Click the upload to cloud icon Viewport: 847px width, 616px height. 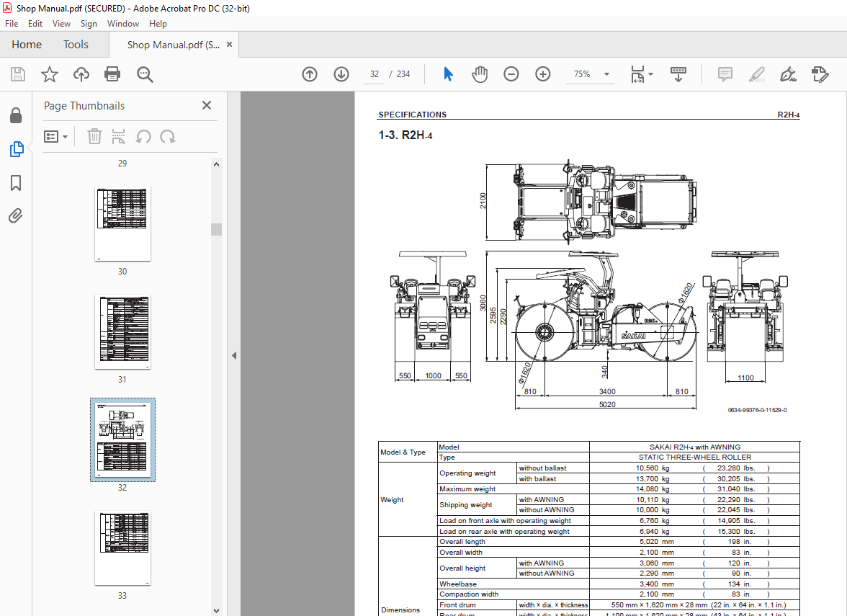coord(81,74)
